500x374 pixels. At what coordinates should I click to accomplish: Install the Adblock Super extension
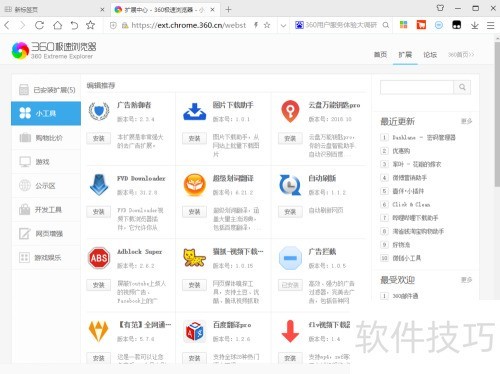(x=99, y=285)
